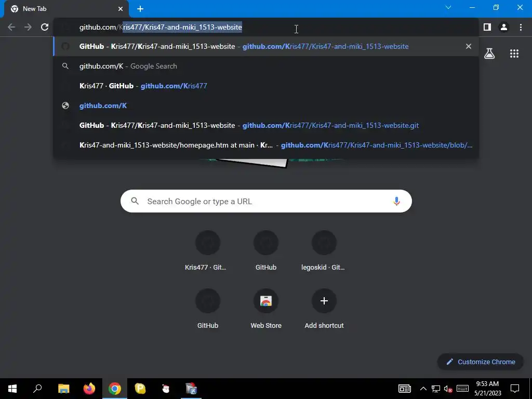Click magnifier icon in Google search box

(x=135, y=201)
